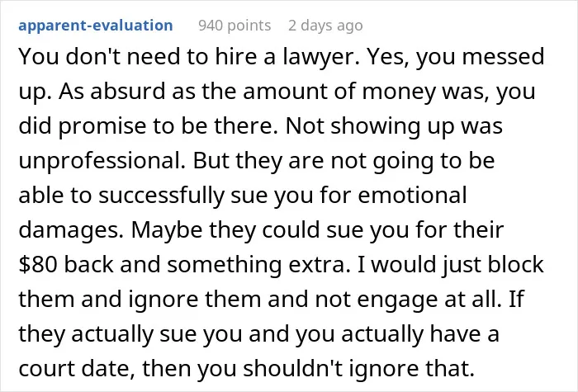Click the phrase 'them and ignore them'

140,299
